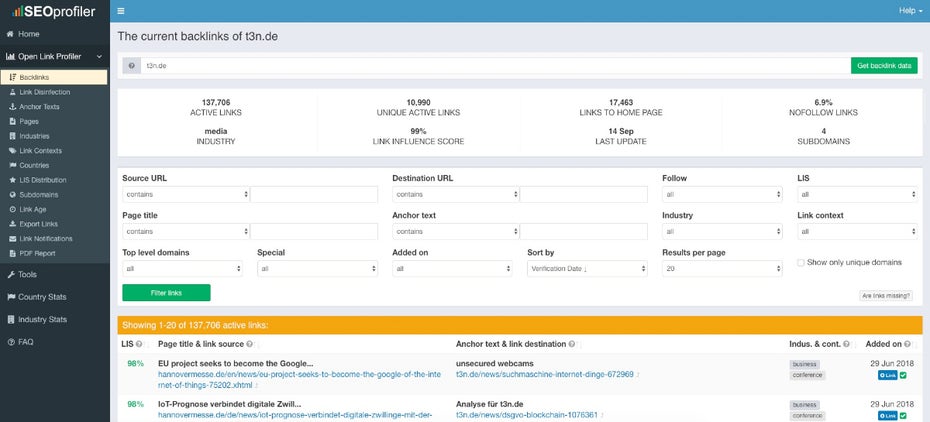Open Export Links via its download icon
This screenshot has height=422, width=930.
[x=13, y=224]
